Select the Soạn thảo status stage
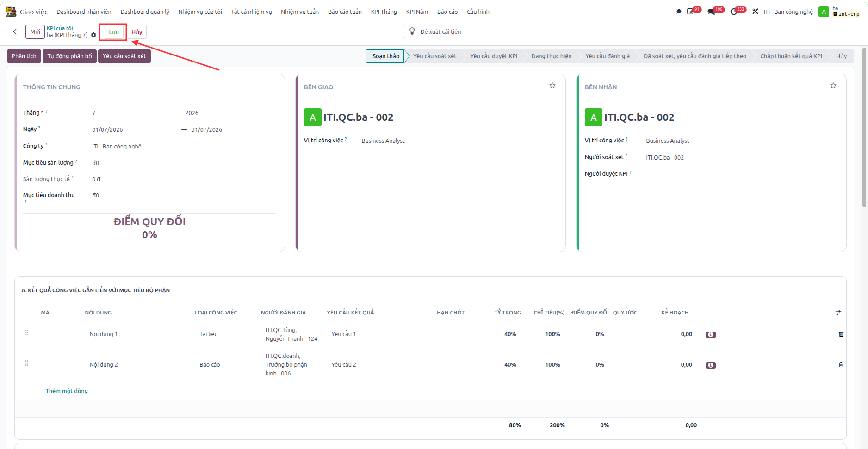This screenshot has width=868, height=449. coord(385,56)
